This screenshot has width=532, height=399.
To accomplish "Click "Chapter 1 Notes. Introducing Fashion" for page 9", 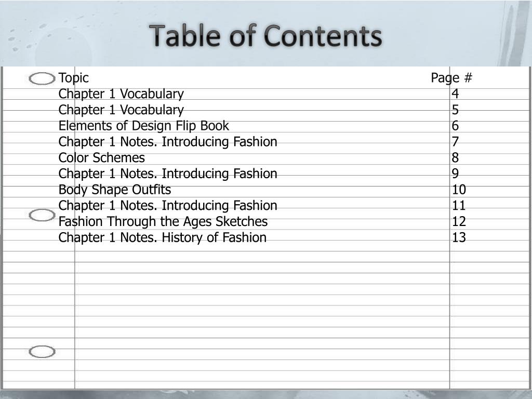I will [168, 174].
